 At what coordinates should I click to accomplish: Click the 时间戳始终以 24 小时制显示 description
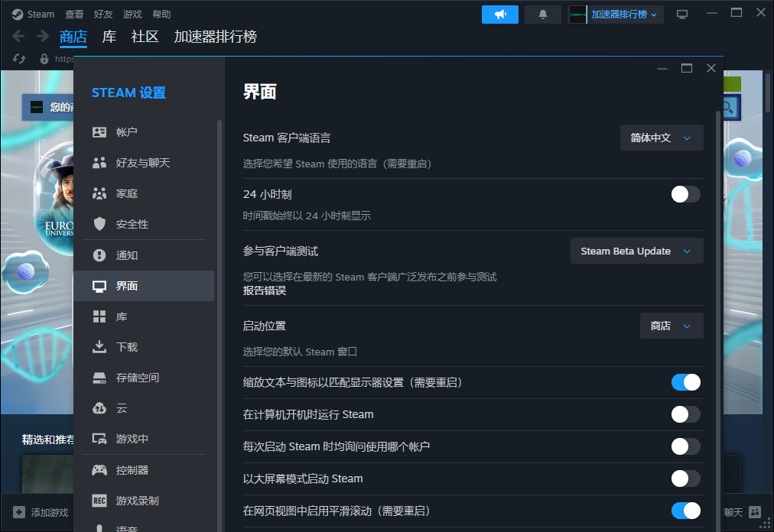[x=307, y=216]
